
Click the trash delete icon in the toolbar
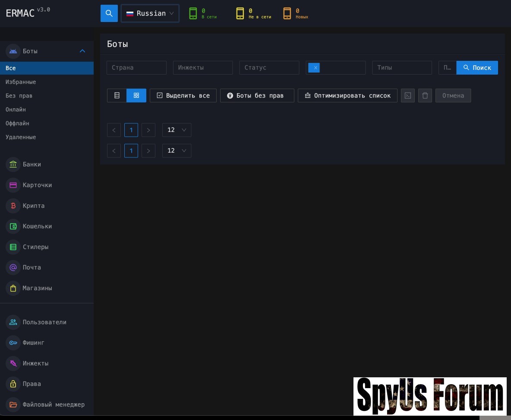click(425, 95)
